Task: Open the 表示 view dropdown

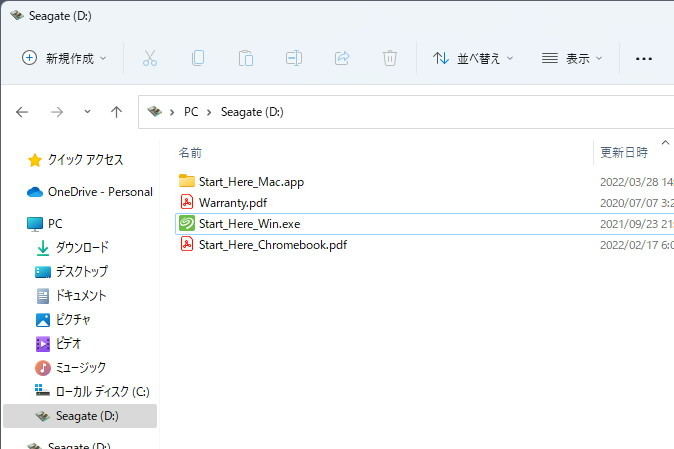Action: (x=572, y=58)
